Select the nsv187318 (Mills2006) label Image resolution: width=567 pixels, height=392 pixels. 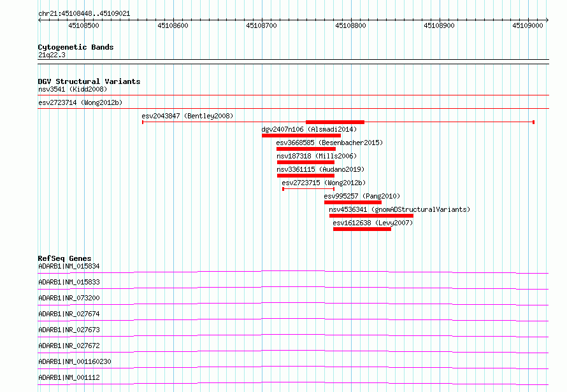coord(317,156)
